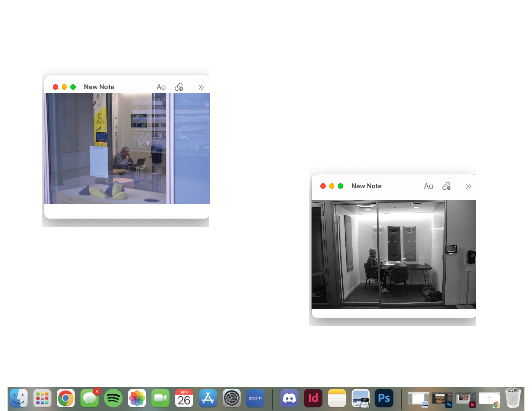Open Calendar showing APR 26
The width and height of the screenshot is (532, 411).
pos(184,398)
